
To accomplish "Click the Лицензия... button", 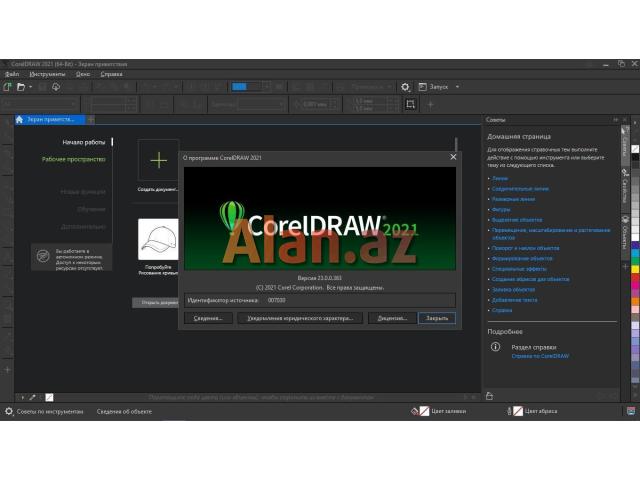I will point(392,318).
